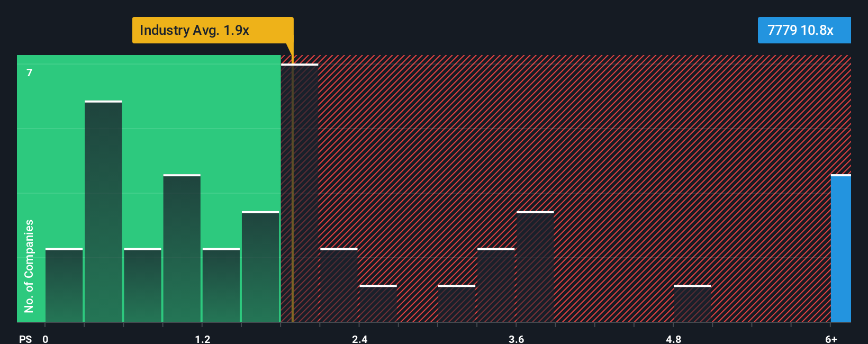This screenshot has height=344, width=868.
Task: Click the y-axis value 7
Action: point(30,73)
